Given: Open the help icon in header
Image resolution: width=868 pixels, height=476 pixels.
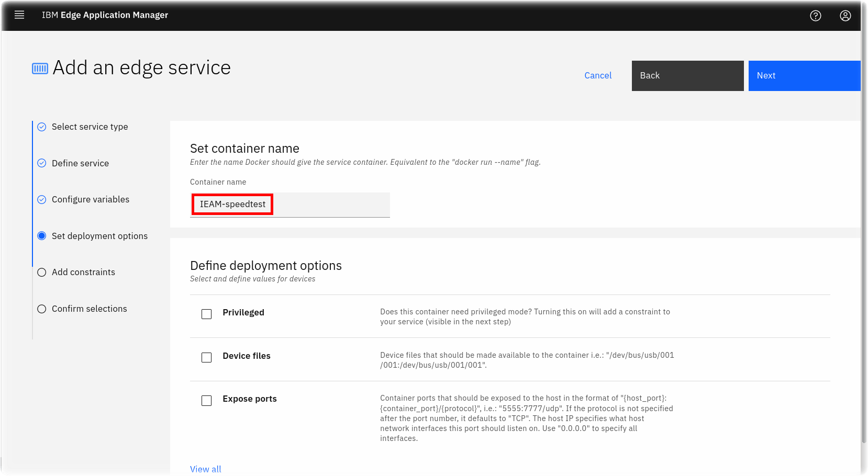Looking at the screenshot, I should (x=816, y=16).
